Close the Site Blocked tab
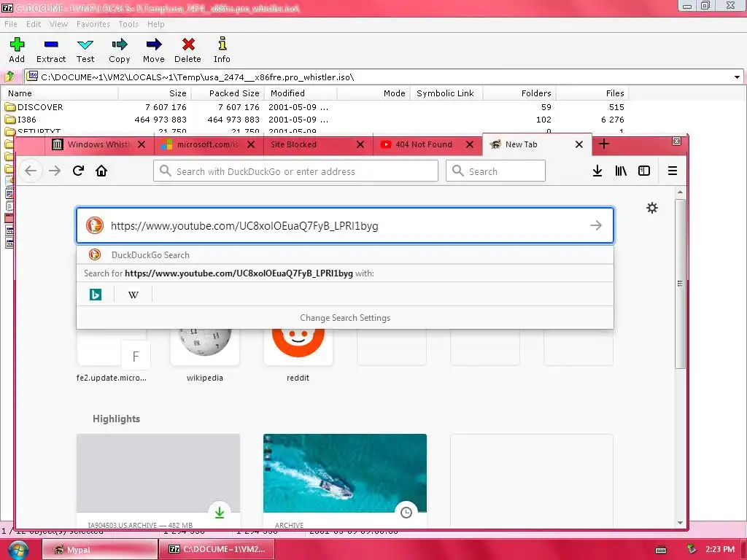Screen dimensions: 747x560 pyautogui.click(x=360, y=144)
